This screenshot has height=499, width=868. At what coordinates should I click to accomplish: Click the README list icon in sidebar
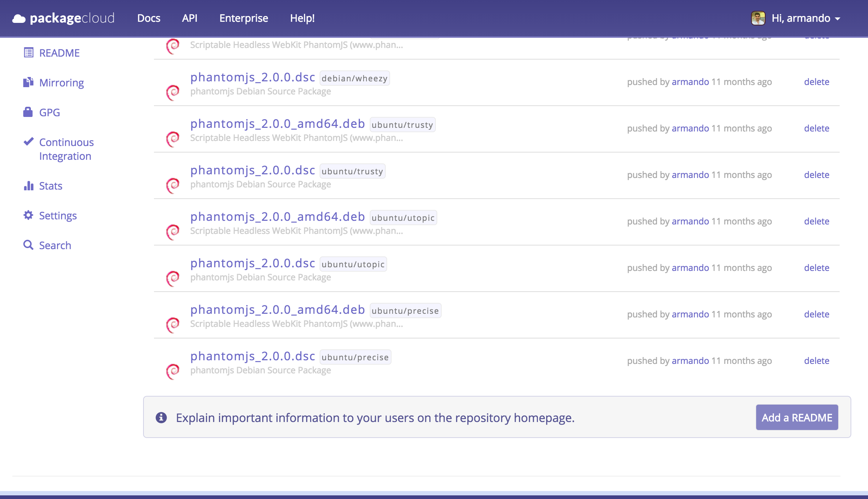coord(28,53)
